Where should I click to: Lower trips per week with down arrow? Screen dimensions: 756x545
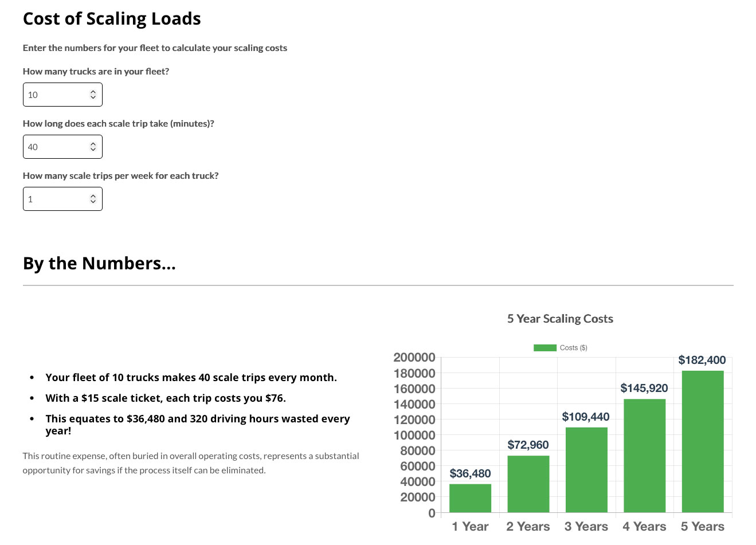tap(93, 202)
